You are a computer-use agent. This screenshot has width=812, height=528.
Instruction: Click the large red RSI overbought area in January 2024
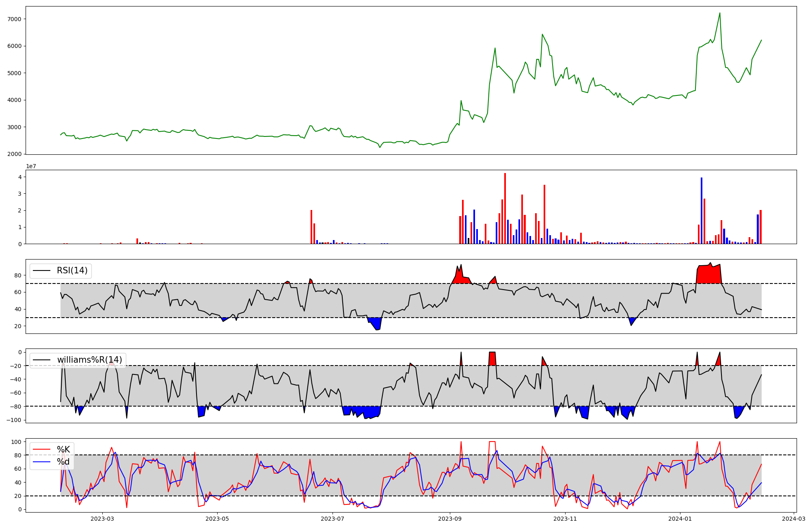click(x=708, y=275)
